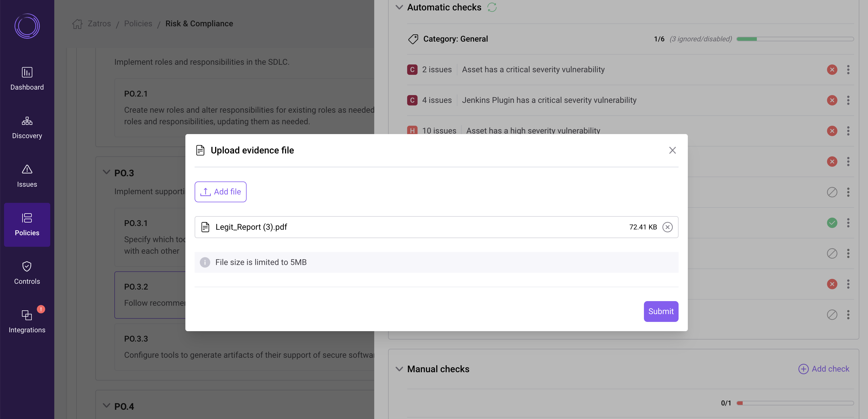Select Controls in the sidebar

(27, 273)
